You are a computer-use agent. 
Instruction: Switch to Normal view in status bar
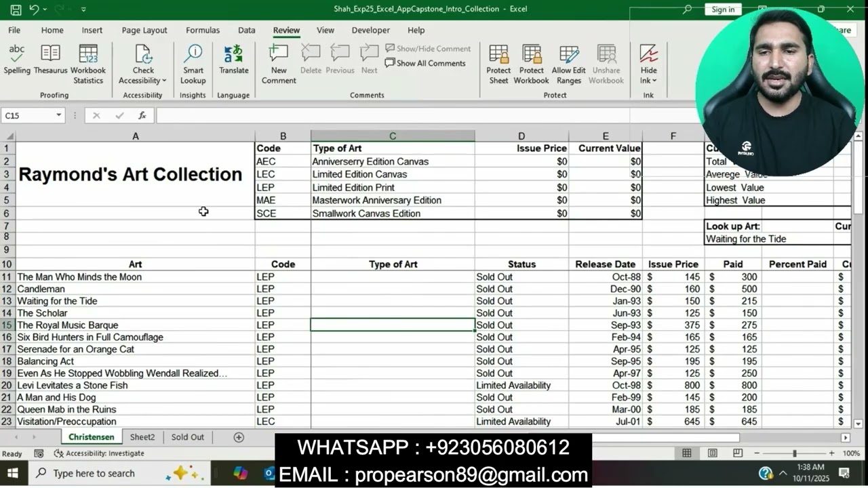click(687, 453)
